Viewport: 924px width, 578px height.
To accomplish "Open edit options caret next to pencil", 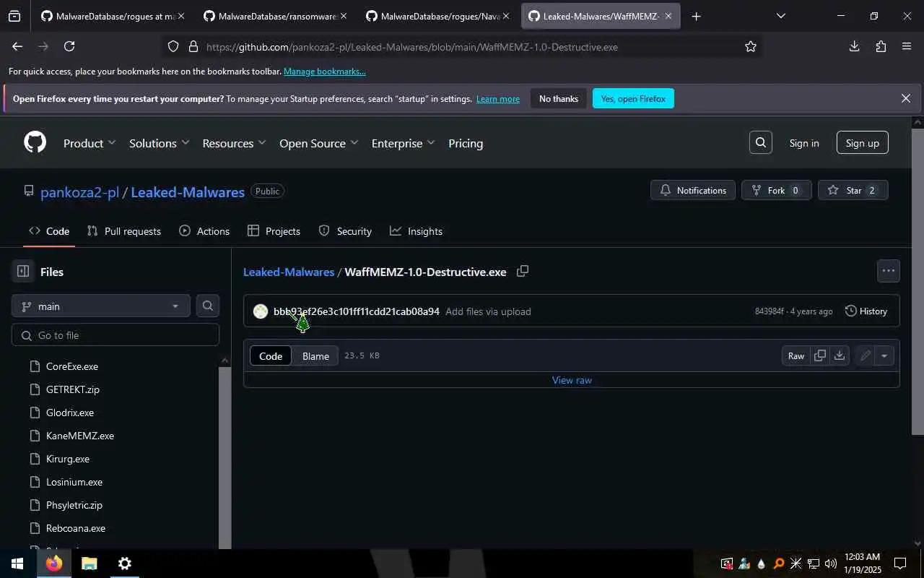I will point(884,355).
